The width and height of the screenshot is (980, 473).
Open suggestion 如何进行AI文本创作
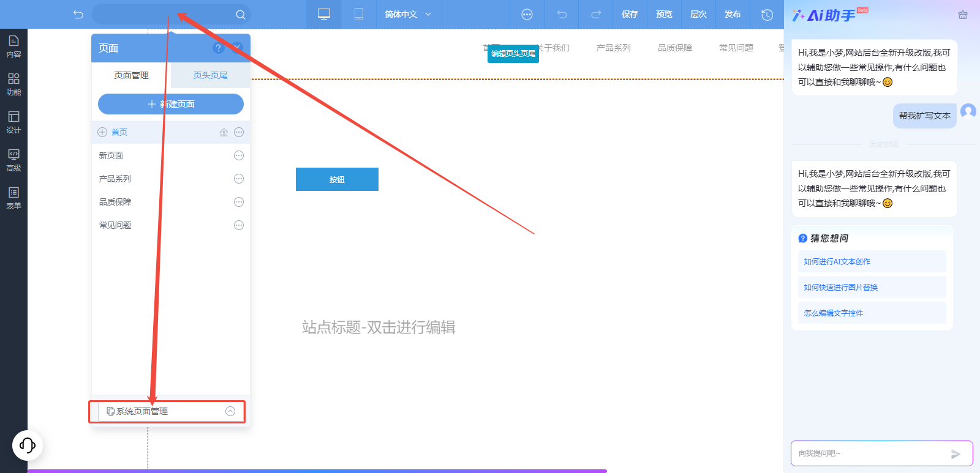[x=872, y=261]
